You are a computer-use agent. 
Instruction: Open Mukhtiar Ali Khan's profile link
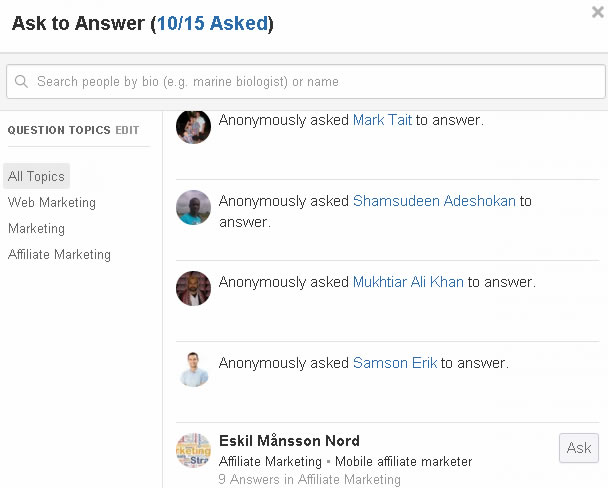(408, 282)
